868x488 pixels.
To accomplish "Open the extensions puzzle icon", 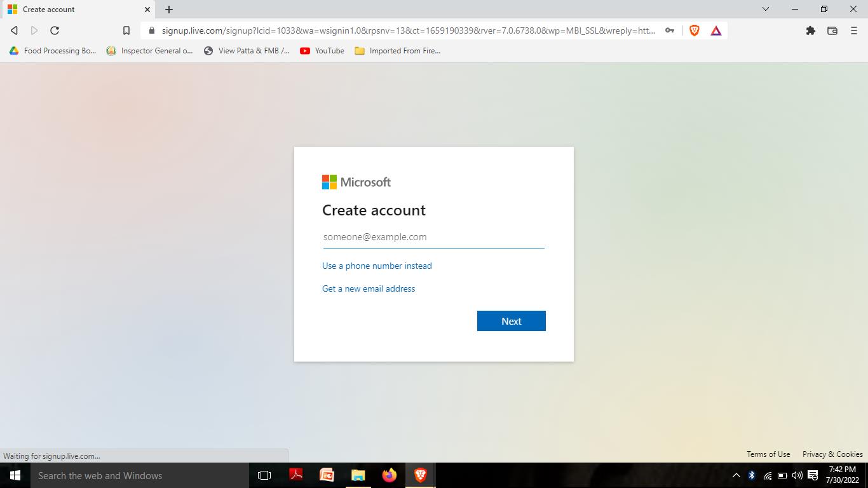I will pos(811,30).
